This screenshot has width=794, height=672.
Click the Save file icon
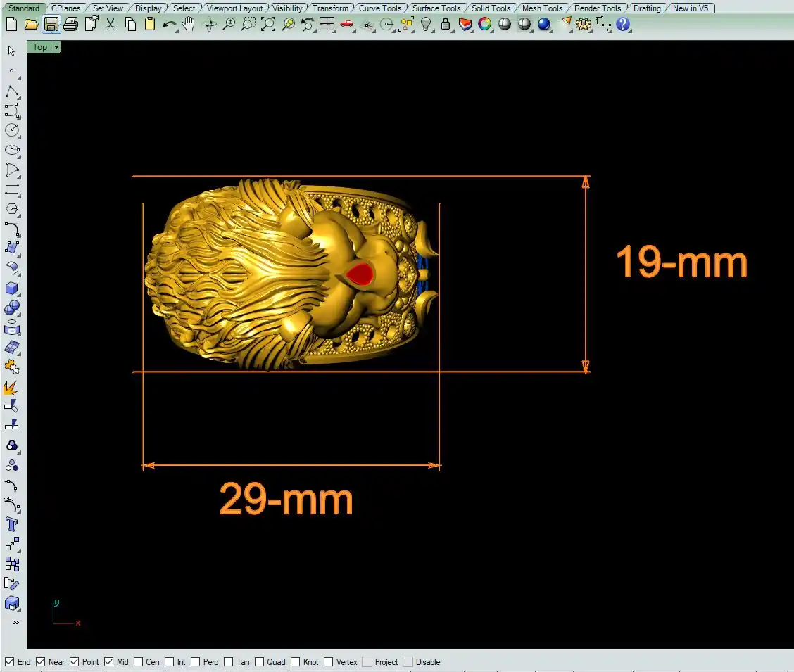[x=51, y=25]
